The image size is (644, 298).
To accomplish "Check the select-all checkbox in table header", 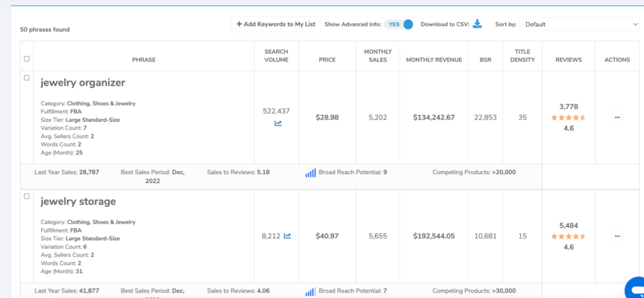I will tap(26, 59).
